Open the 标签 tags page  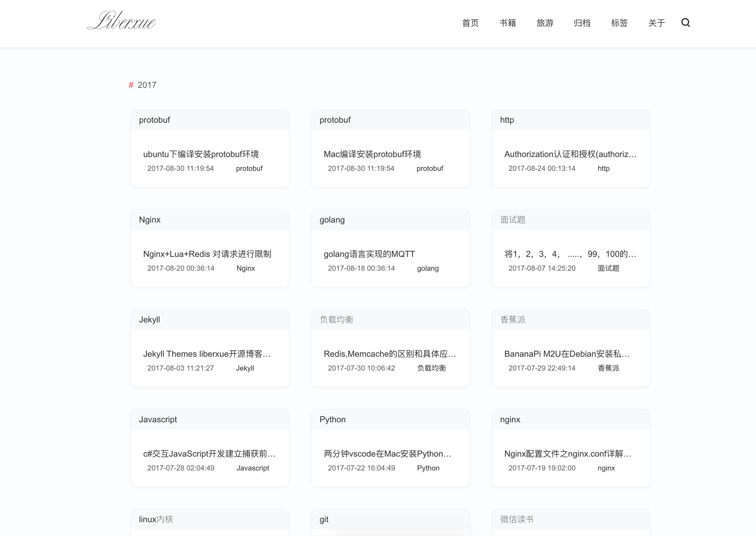(x=619, y=23)
